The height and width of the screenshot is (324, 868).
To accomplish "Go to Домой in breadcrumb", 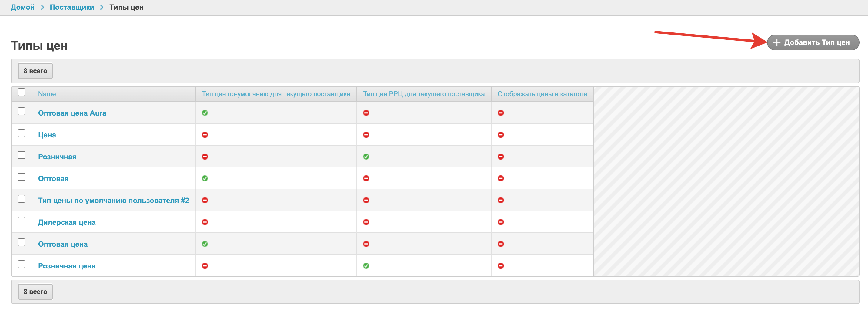I will point(22,7).
